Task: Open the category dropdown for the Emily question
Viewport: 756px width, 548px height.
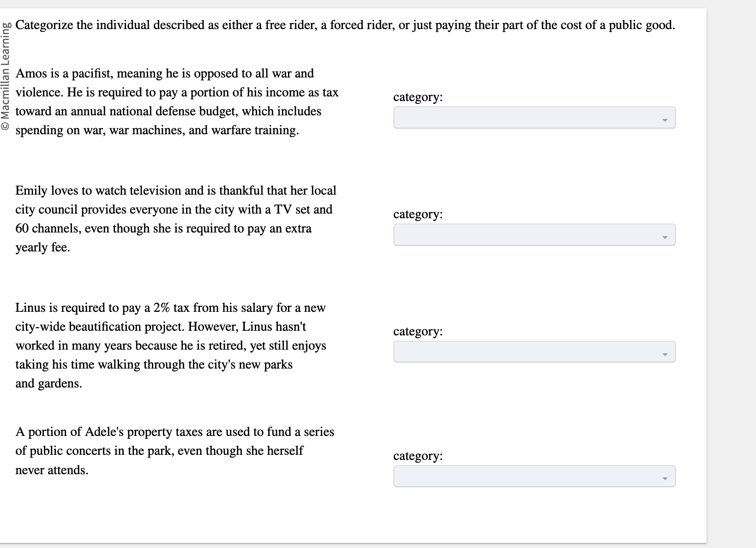Action: click(533, 234)
